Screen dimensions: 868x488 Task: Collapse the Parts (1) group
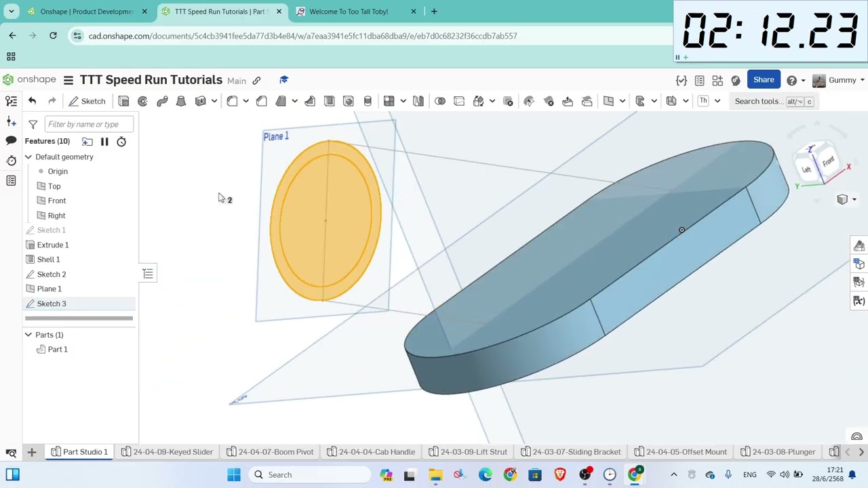pyautogui.click(x=28, y=335)
